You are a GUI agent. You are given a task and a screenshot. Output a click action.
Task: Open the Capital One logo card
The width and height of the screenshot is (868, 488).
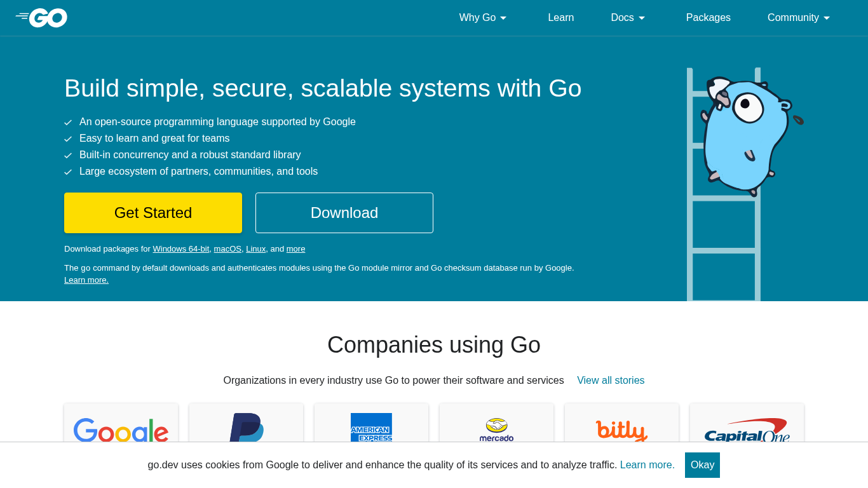tap(747, 423)
